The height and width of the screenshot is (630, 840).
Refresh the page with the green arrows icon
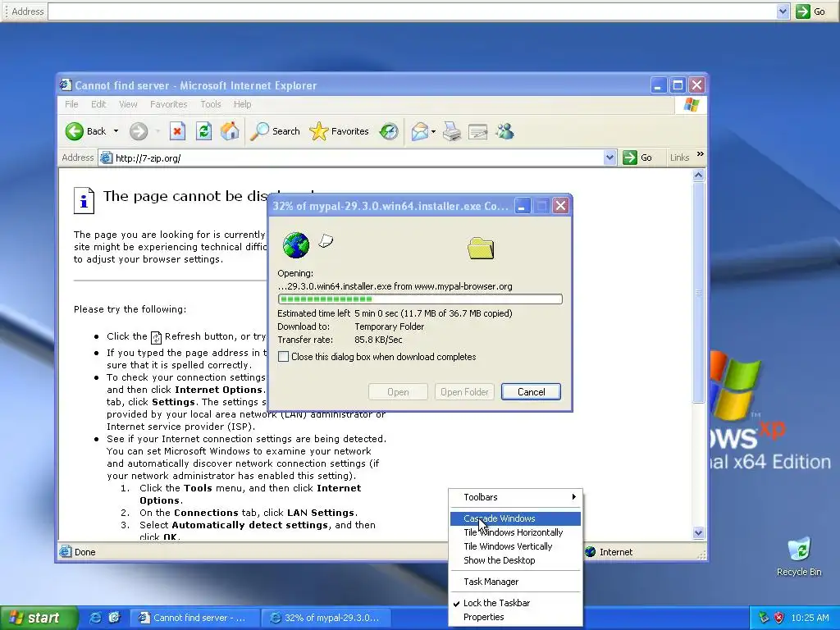click(x=203, y=131)
